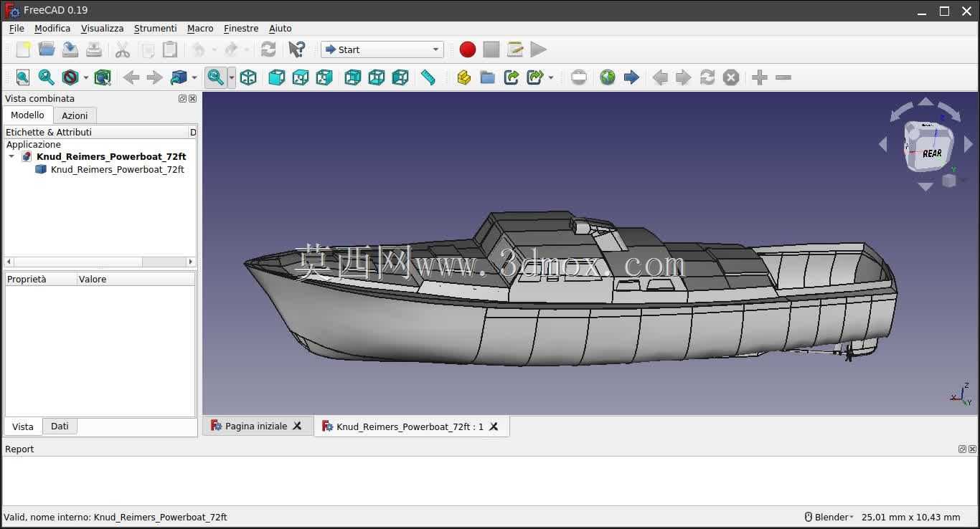Open the Aiuto menu
This screenshot has width=980, height=529.
coord(281,28)
